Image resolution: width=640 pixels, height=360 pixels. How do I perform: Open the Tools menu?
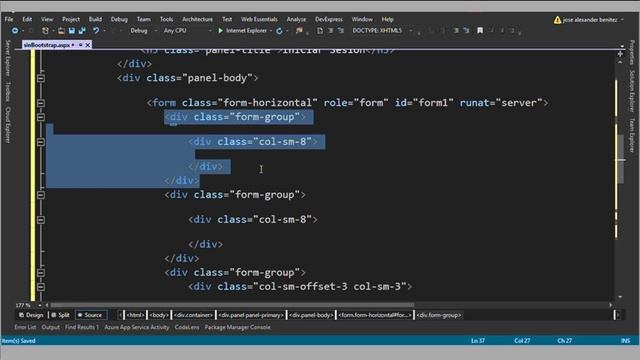tap(167, 19)
